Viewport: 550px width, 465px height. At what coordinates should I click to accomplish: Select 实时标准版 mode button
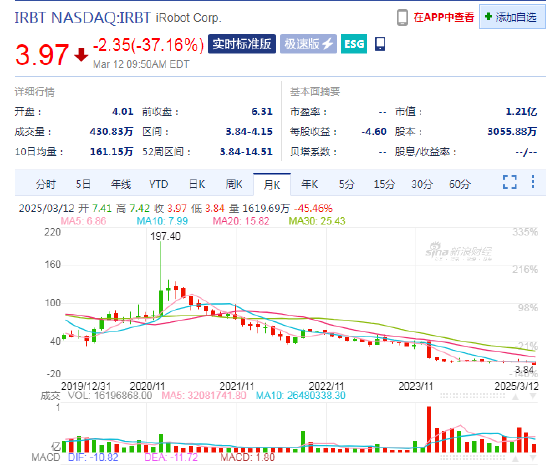[x=242, y=44]
